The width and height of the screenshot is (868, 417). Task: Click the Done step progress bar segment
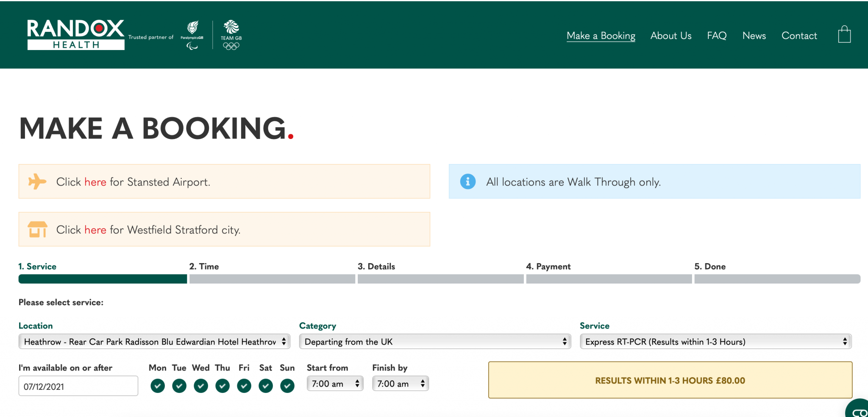click(x=777, y=279)
